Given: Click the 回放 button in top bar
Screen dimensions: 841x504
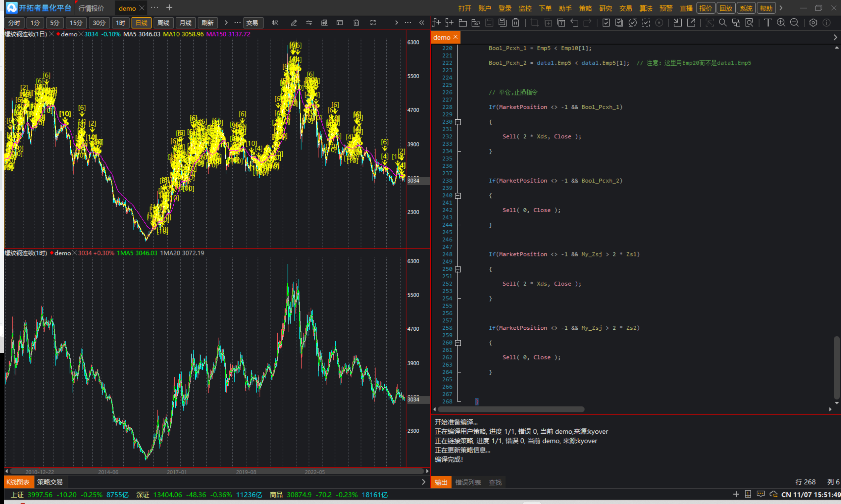Looking at the screenshot, I should pos(726,8).
